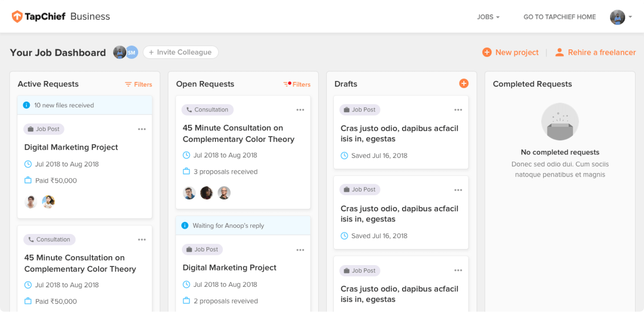
Task: Open Filters in Open Requests column
Action: coord(297,85)
